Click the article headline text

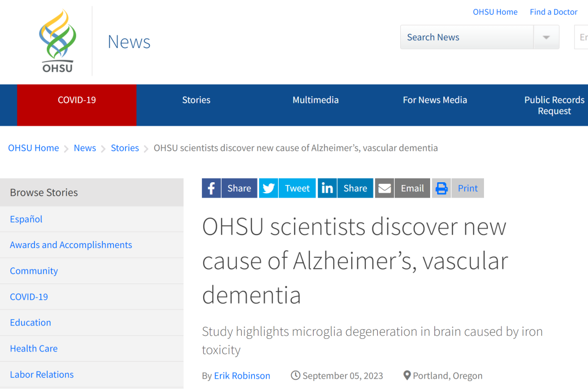click(355, 261)
